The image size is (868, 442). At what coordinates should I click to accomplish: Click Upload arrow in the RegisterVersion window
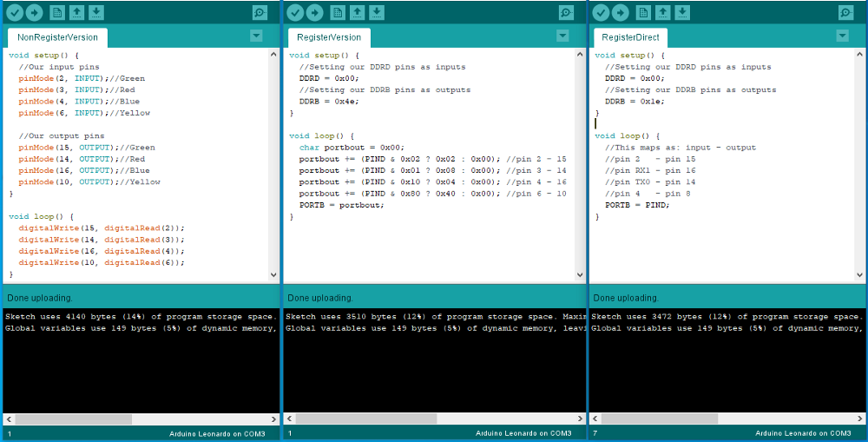click(315, 12)
